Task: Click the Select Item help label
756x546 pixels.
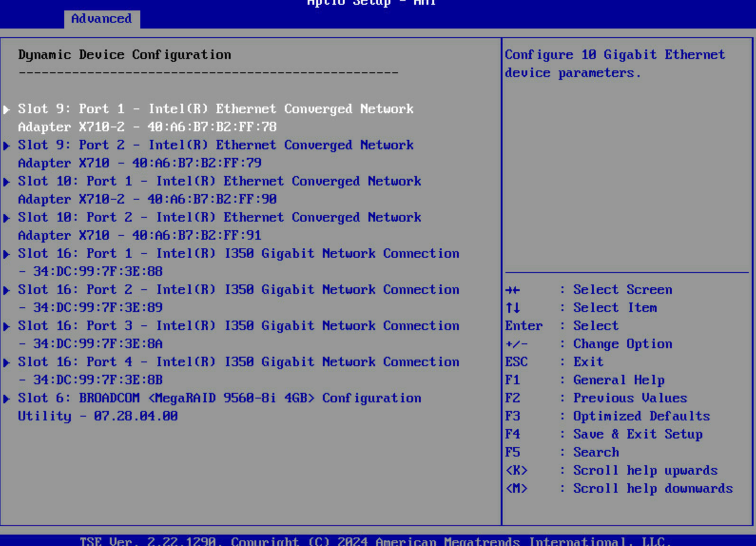Action: [615, 308]
